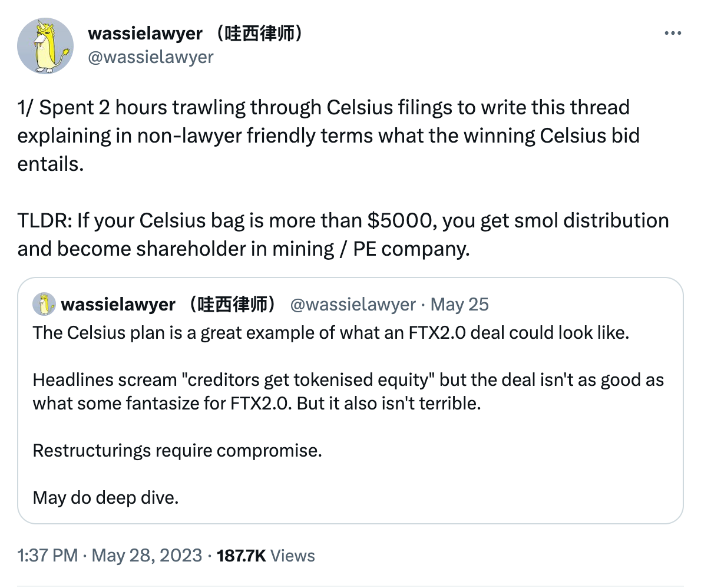Click the "May do deep dive." line
This screenshot has width=701, height=588.
[105, 497]
